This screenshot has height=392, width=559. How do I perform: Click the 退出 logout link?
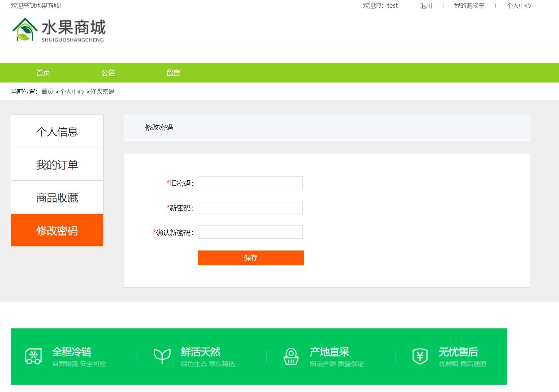pyautogui.click(x=426, y=6)
